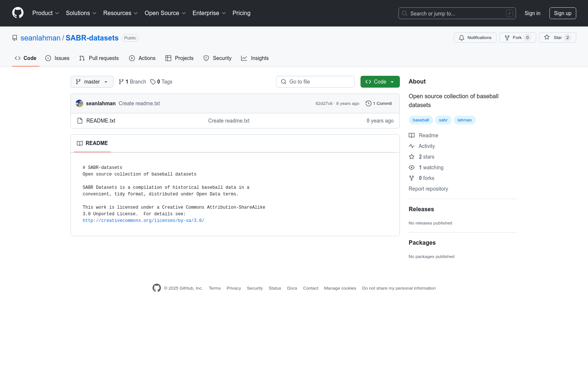This screenshot has width=588, height=368.
Task: Click the baseball topic tag
Action: 421,120
